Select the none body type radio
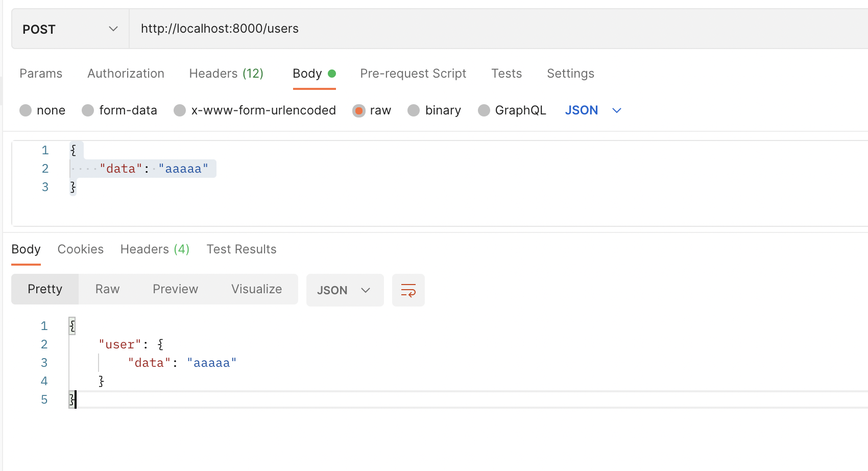868x471 pixels. point(26,110)
